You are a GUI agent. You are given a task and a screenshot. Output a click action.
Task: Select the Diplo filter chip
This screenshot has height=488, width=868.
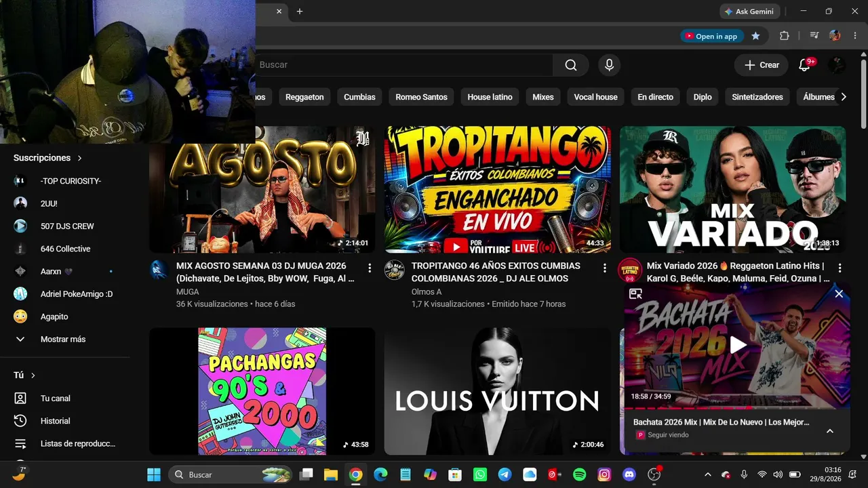pyautogui.click(x=703, y=97)
